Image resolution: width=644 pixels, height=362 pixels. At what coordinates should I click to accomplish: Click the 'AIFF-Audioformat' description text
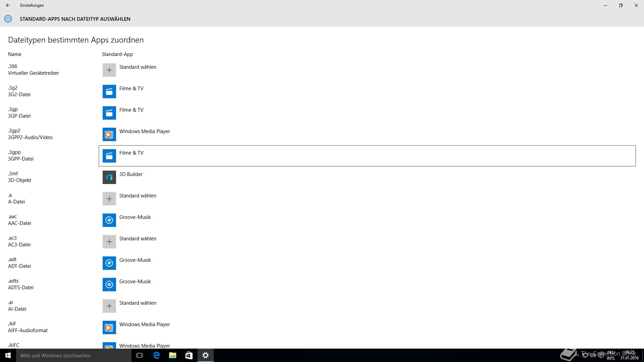pos(28,330)
